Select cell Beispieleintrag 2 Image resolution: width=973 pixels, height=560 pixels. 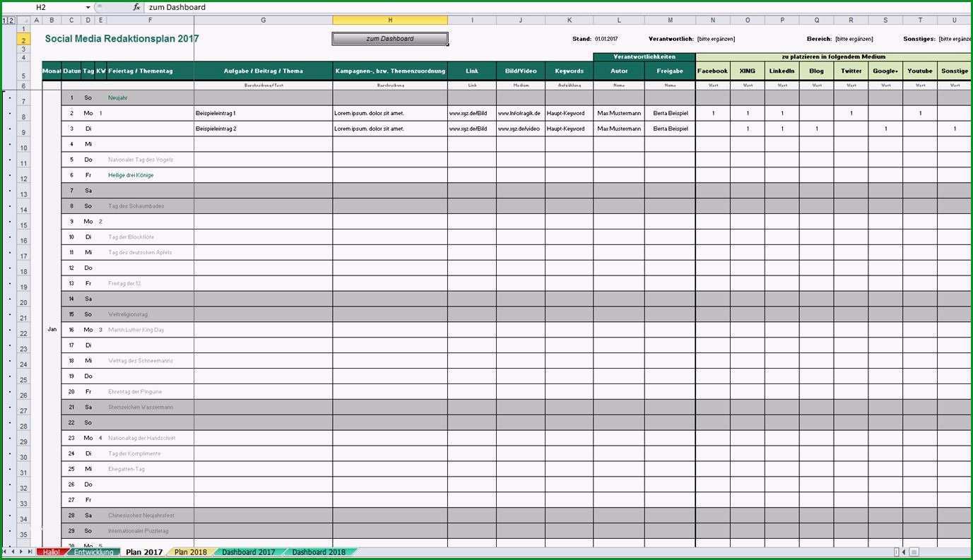coord(263,129)
